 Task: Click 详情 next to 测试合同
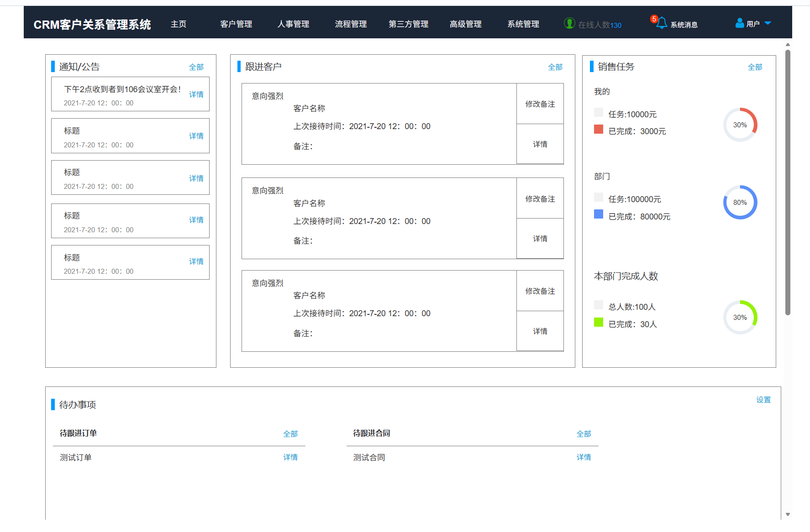click(x=584, y=457)
